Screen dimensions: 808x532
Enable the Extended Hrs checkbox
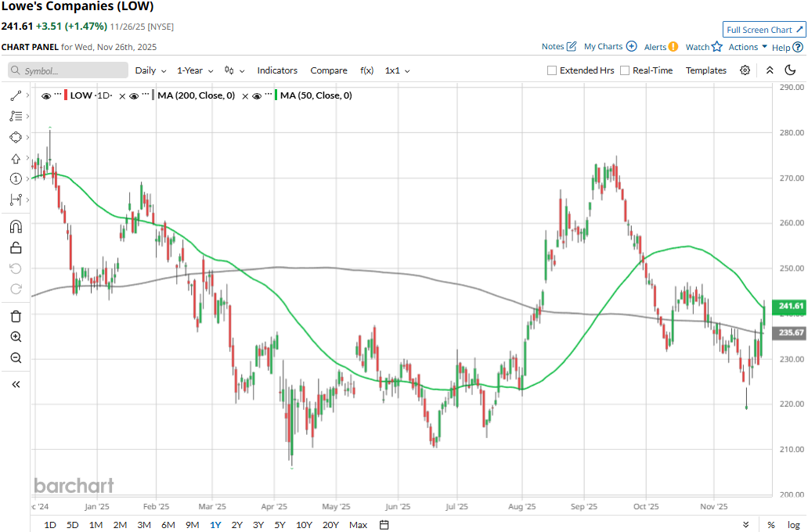[552, 70]
